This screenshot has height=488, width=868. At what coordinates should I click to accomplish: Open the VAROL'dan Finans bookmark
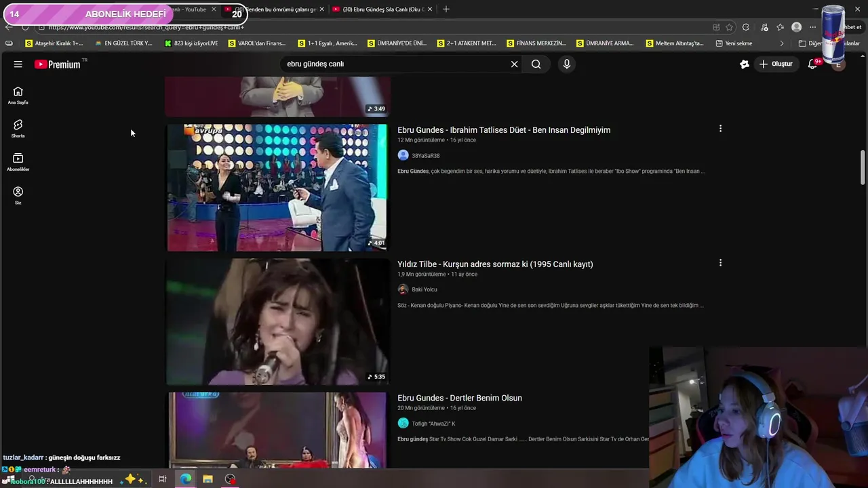tap(257, 43)
